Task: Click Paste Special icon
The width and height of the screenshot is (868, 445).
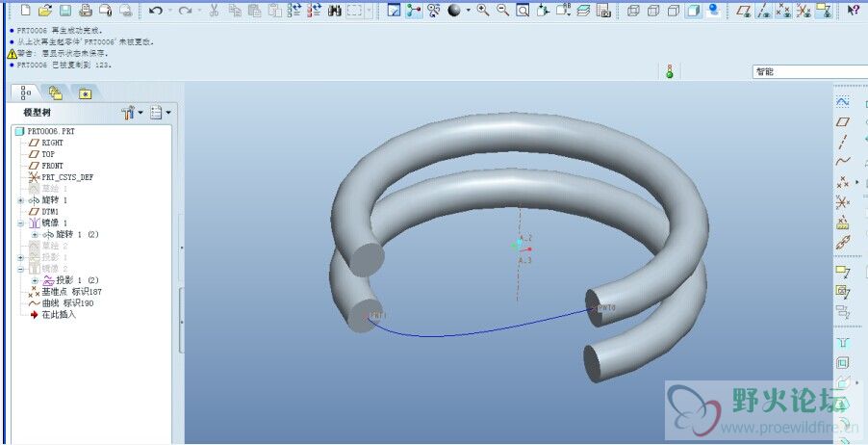Action: 274,11
